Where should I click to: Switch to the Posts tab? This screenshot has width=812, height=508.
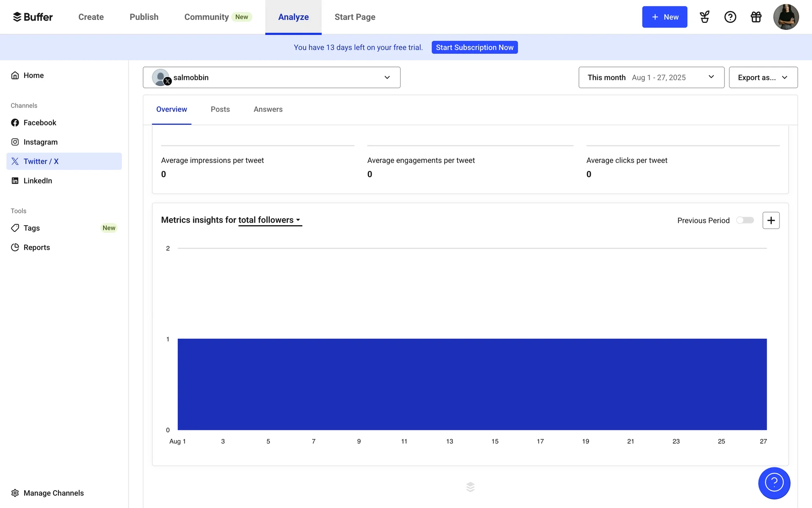220,109
